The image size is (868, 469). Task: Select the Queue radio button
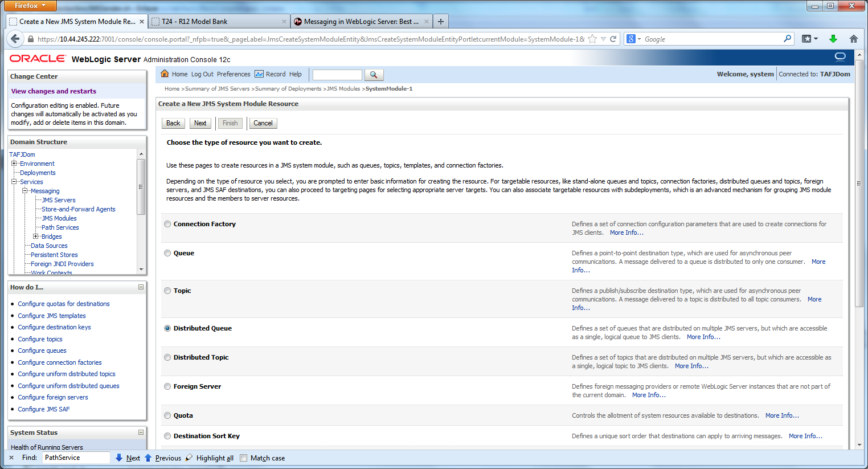click(167, 253)
